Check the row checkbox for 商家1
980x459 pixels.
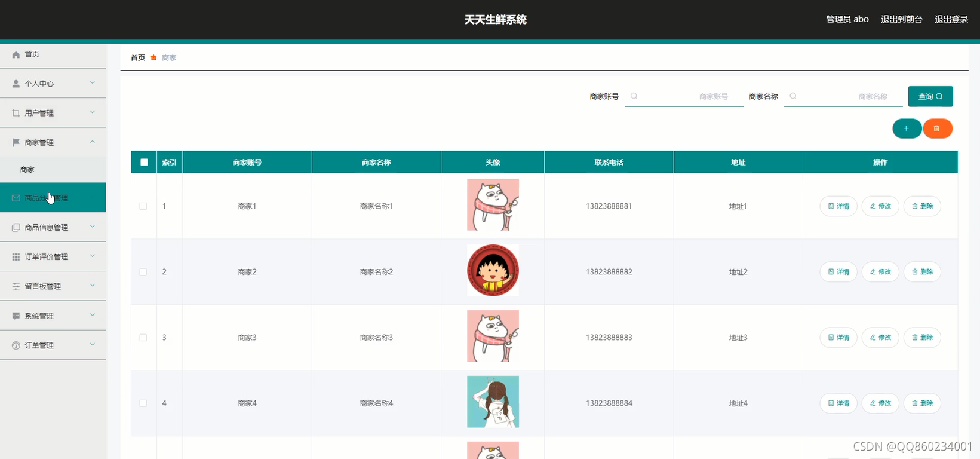pyautogui.click(x=143, y=206)
